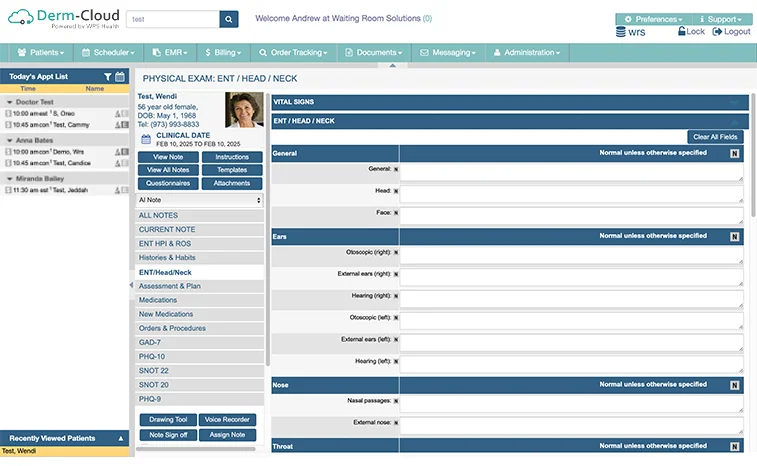Open the Scheduler dropdown menu

[x=108, y=52]
